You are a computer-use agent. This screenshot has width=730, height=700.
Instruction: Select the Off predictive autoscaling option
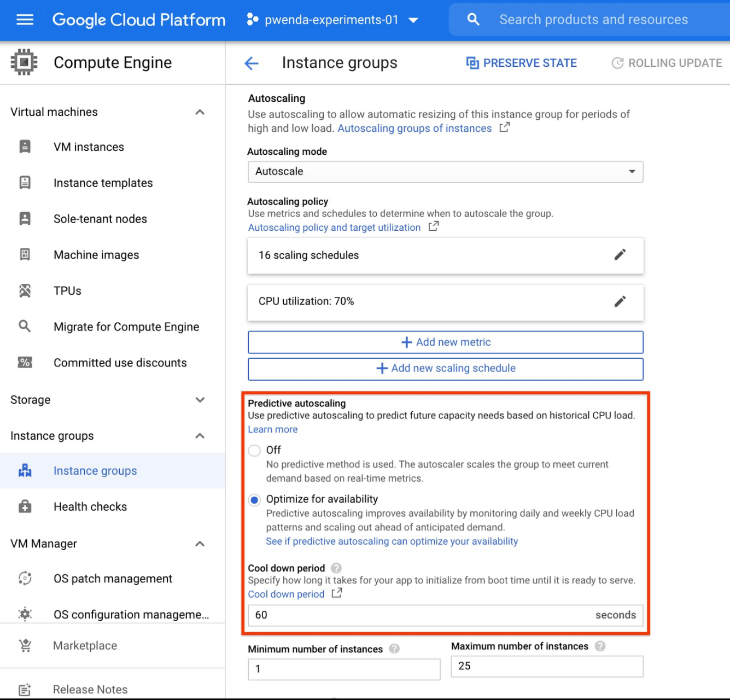pyautogui.click(x=254, y=451)
